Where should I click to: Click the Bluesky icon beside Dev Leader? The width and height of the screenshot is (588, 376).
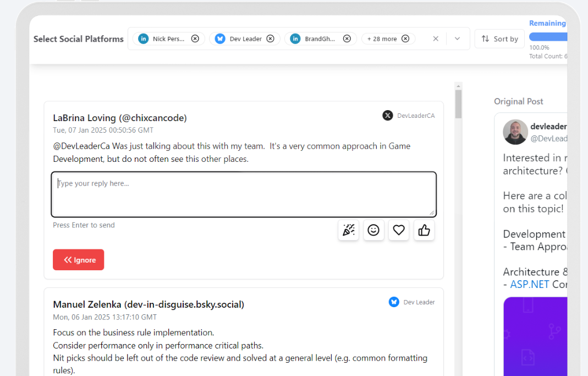point(394,302)
